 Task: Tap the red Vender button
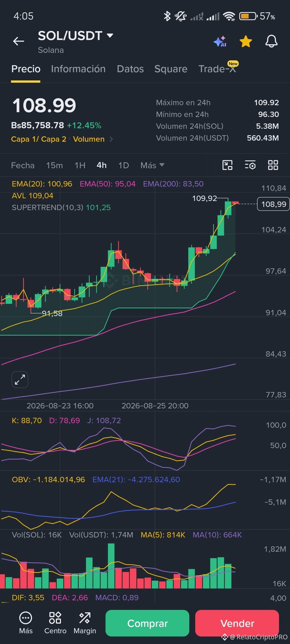click(237, 623)
